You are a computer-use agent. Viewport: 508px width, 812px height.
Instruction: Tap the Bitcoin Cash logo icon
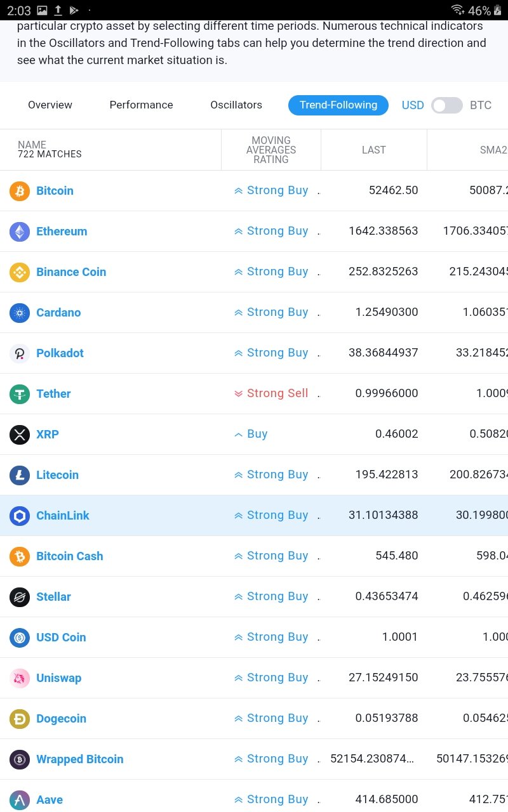click(x=20, y=556)
